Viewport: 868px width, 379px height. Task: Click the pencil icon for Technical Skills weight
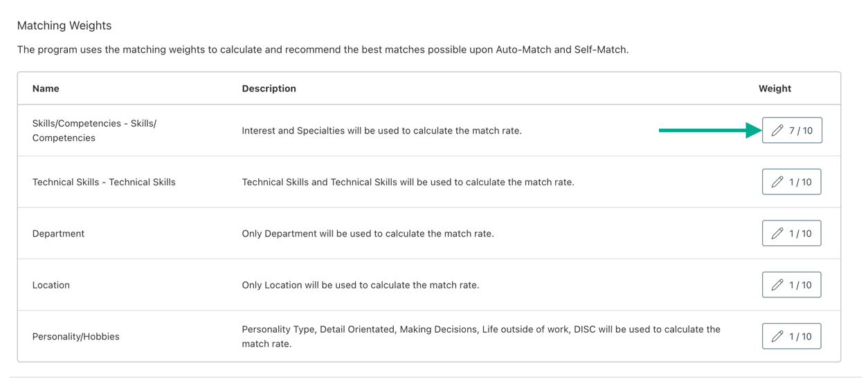(777, 182)
